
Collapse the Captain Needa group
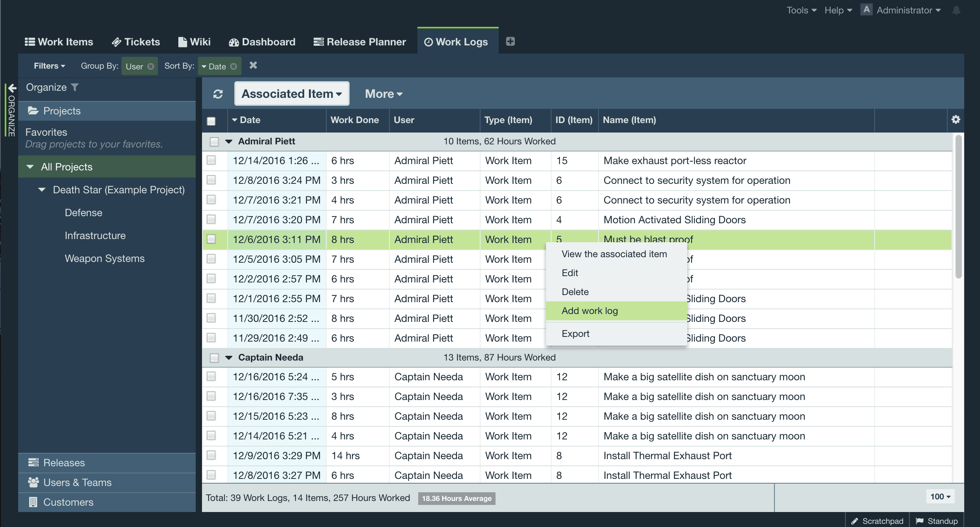(x=229, y=357)
